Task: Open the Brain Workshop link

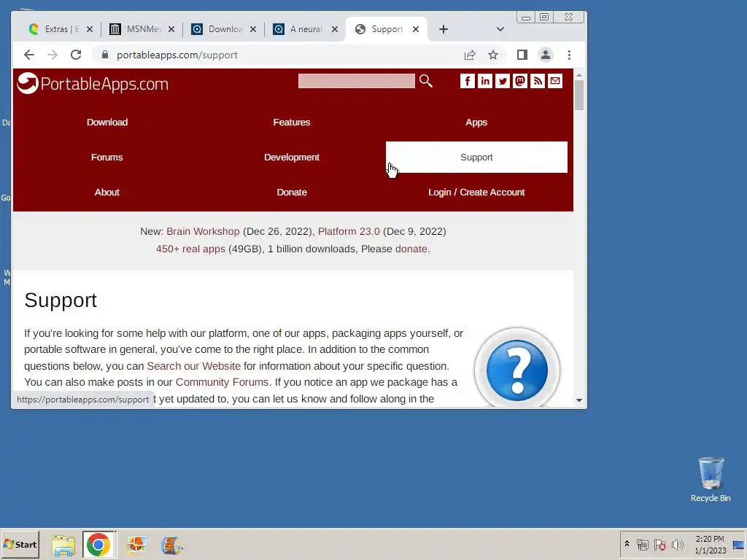Action: tap(203, 231)
